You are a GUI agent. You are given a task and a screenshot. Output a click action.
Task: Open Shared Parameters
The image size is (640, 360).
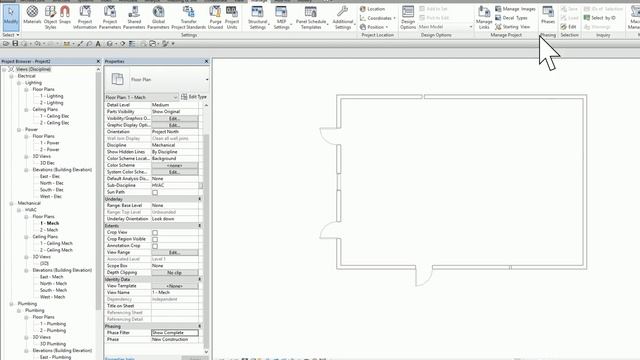(134, 18)
